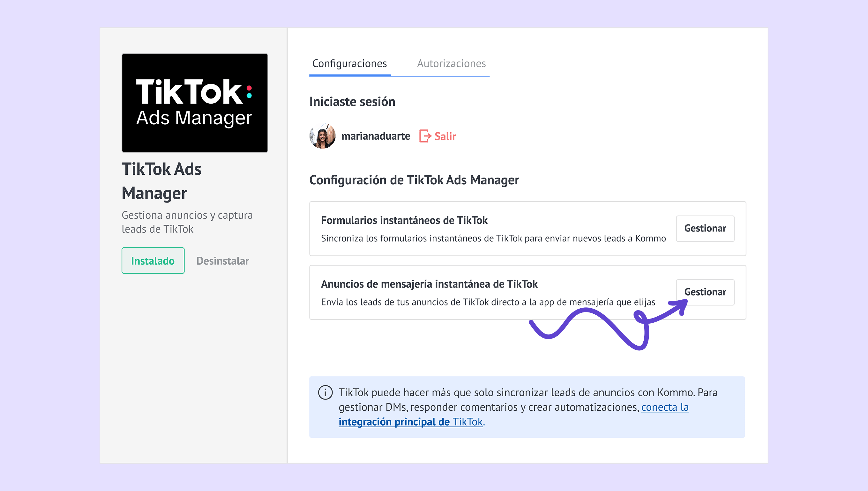
Task: Click the Anuncios de mensajería instantánea heading
Action: click(x=429, y=284)
